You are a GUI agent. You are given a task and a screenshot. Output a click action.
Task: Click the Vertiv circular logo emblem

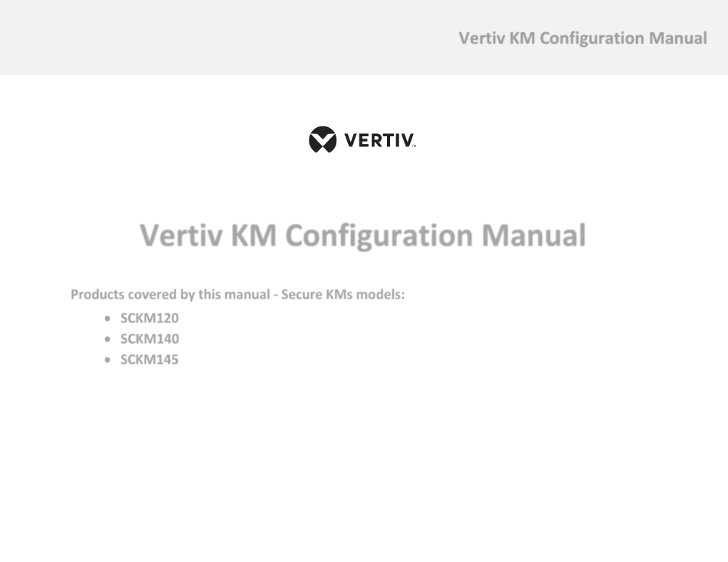(323, 139)
